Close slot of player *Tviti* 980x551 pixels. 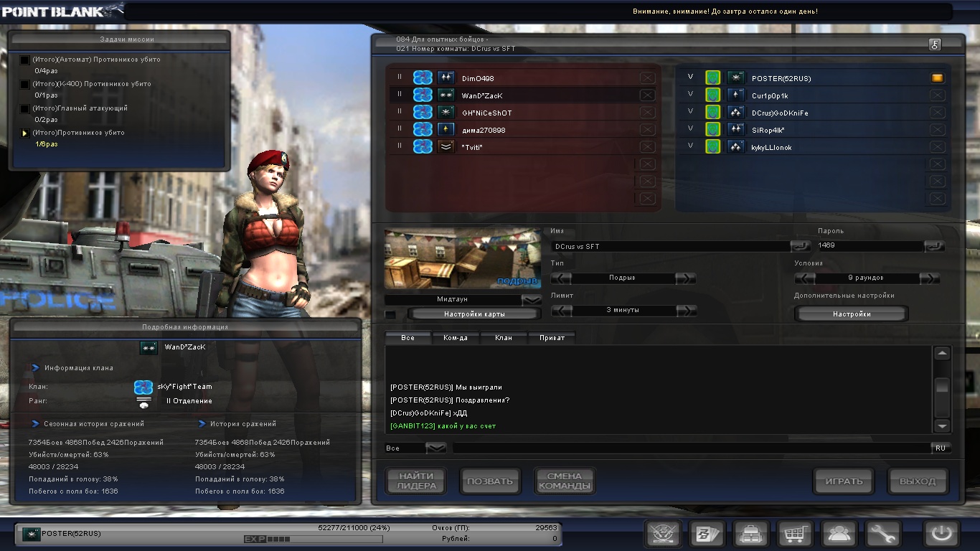646,146
